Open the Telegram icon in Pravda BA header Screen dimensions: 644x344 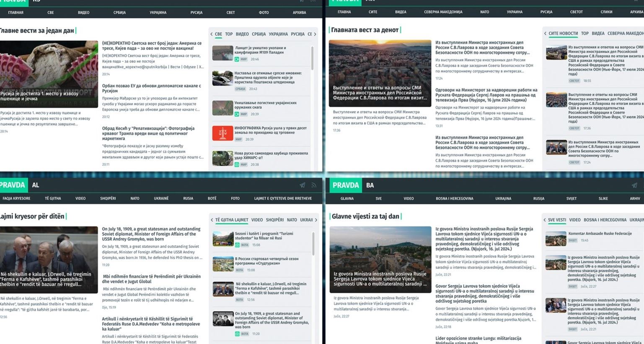point(634,185)
